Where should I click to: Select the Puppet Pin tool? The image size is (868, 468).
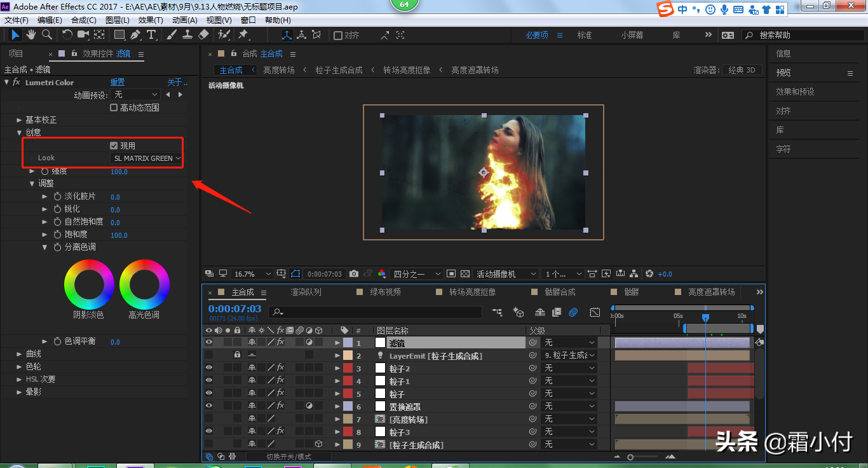coord(244,35)
